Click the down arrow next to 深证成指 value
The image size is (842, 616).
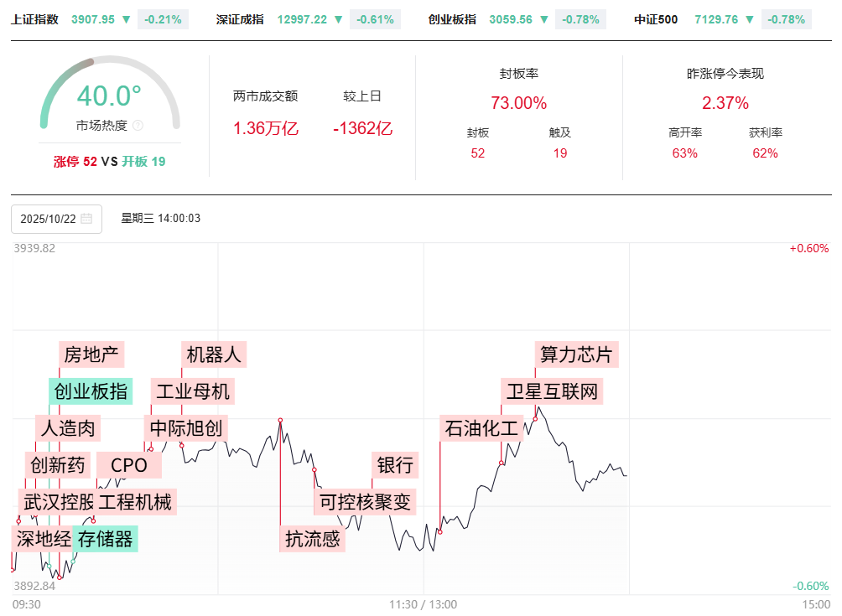337,19
